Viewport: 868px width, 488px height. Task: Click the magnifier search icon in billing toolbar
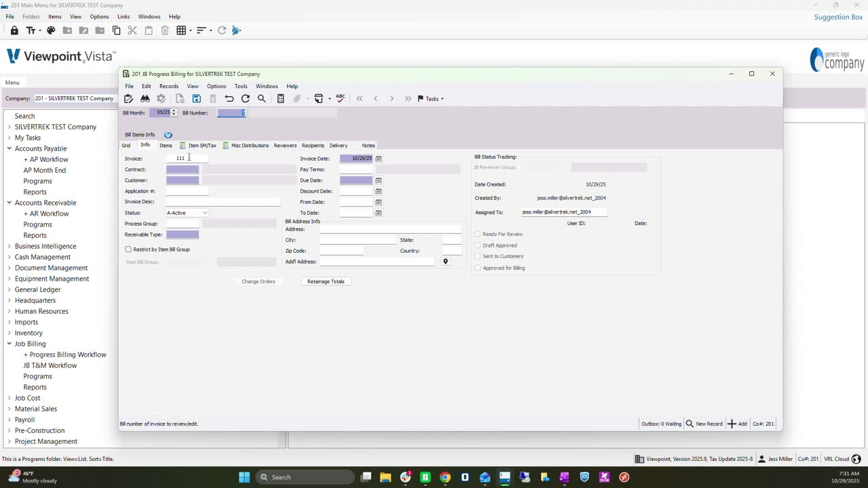(262, 99)
